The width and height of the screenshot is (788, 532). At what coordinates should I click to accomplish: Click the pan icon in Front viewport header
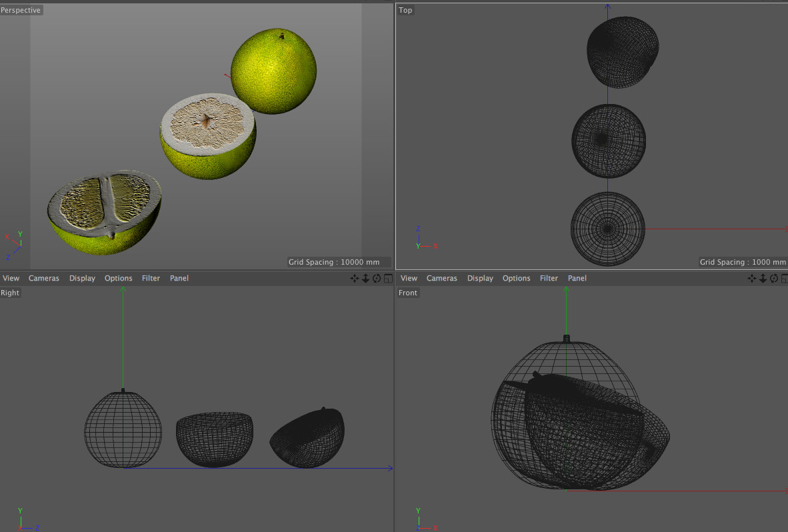752,278
